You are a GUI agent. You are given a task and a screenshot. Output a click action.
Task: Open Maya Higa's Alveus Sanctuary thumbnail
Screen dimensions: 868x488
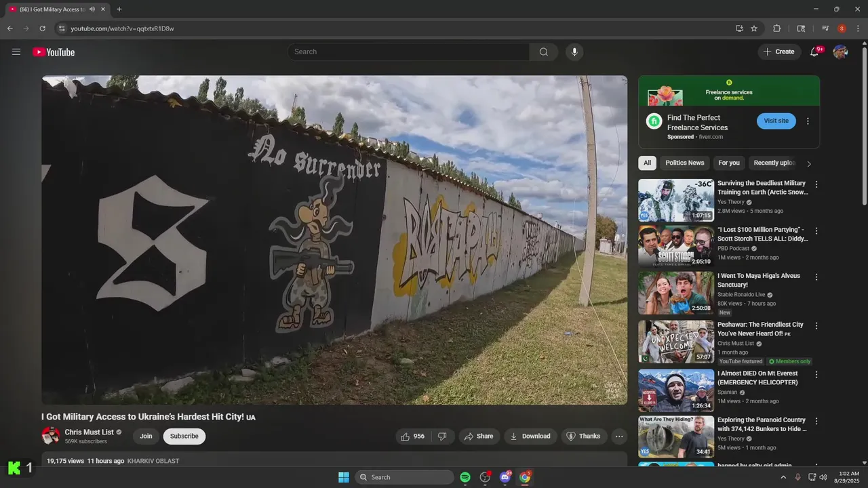click(x=676, y=293)
